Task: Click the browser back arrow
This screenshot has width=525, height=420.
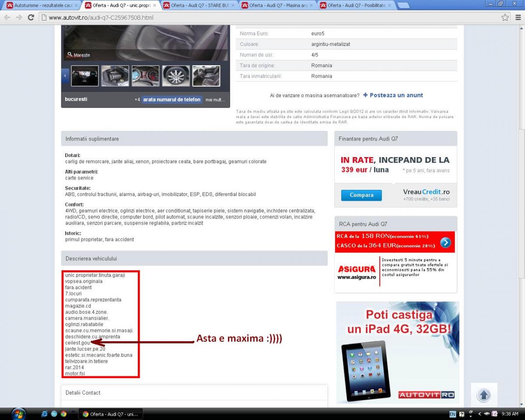Action: pos(7,17)
